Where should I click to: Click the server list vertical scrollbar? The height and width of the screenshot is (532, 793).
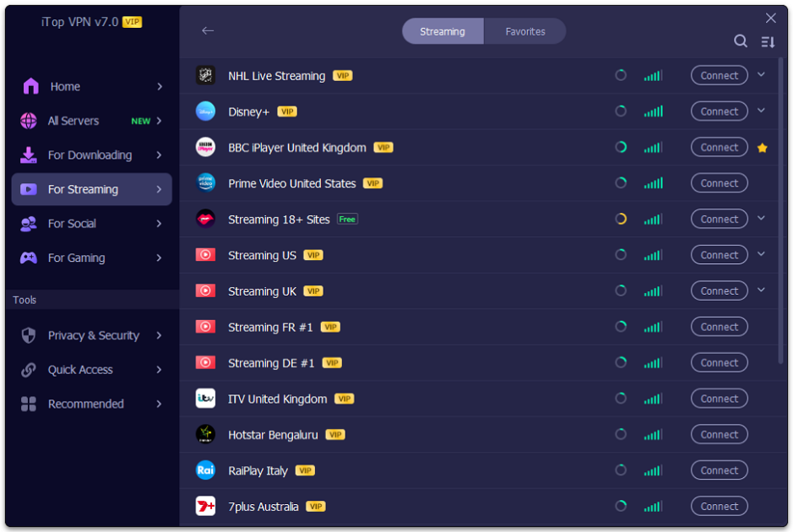781,211
